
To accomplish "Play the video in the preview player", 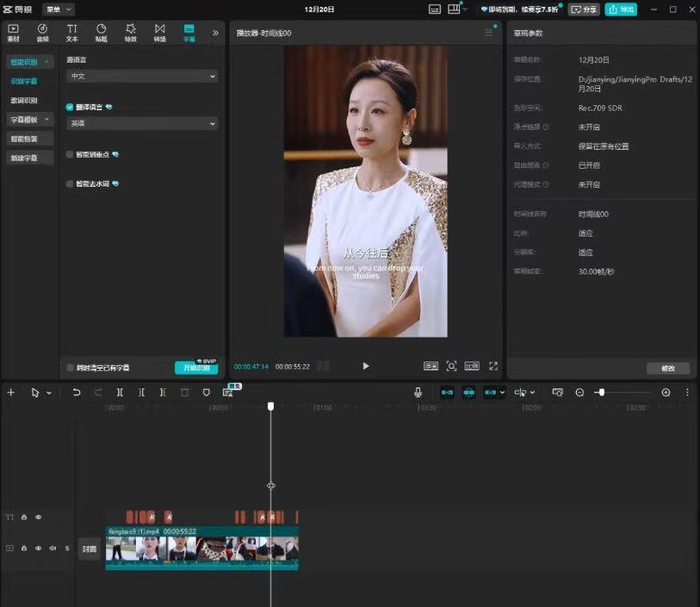I will (366, 367).
